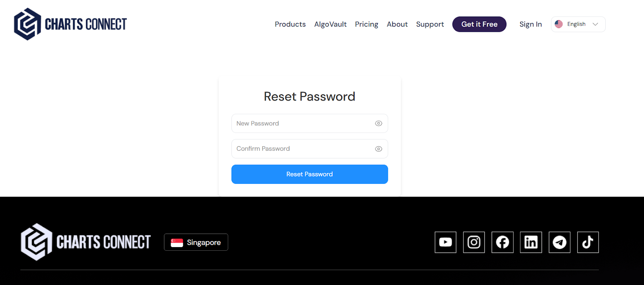Viewport: 644px width, 285px height.
Task: Open the YouTube social link
Action: 445,242
